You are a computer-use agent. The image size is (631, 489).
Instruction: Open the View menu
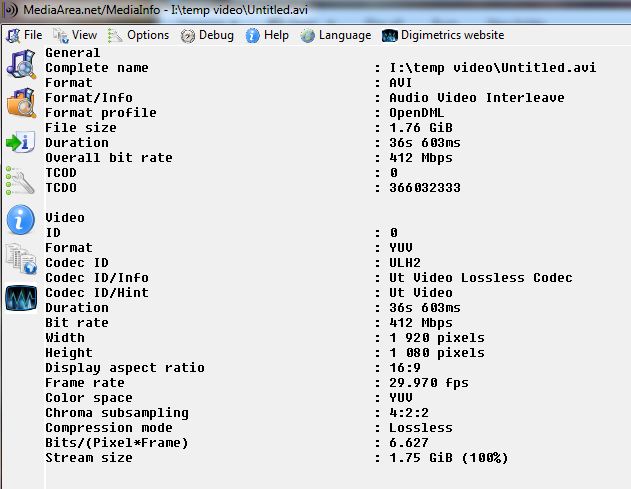point(75,35)
